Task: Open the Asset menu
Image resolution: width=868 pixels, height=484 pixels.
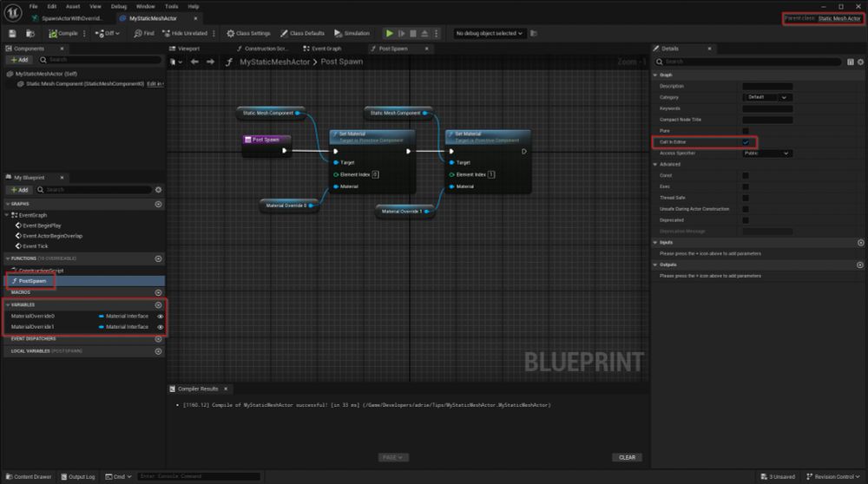Action: [73, 7]
